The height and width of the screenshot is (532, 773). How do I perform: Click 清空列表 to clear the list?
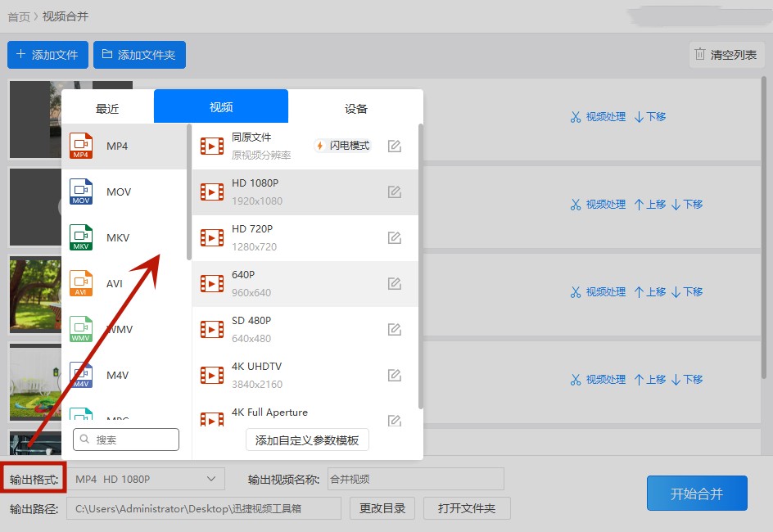[x=726, y=55]
